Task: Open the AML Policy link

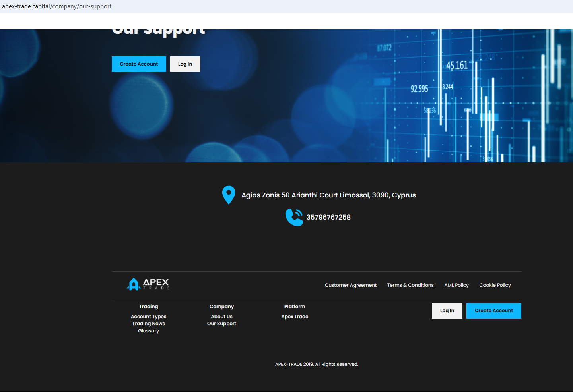Action: (456, 285)
